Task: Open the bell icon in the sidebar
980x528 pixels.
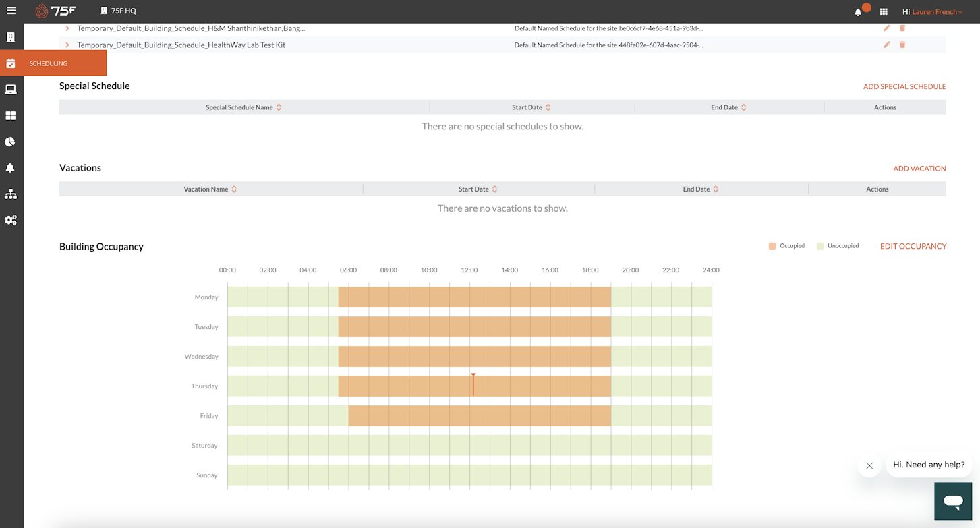Action: click(11, 168)
